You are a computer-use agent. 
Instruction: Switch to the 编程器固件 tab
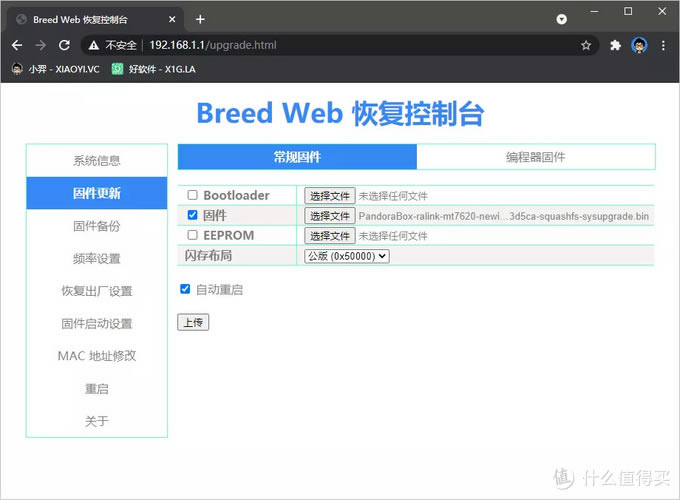(536, 157)
